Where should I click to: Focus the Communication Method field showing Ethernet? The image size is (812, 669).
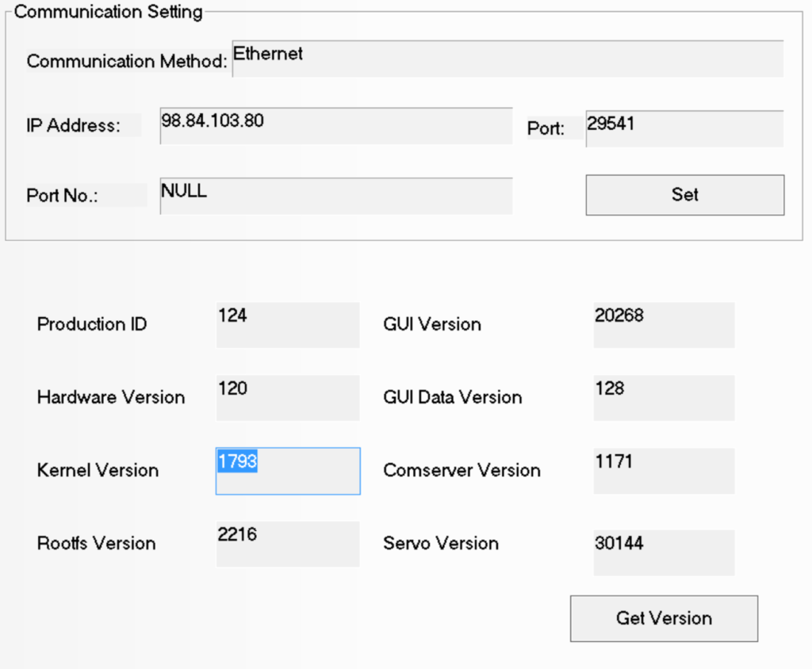pyautogui.click(x=507, y=59)
